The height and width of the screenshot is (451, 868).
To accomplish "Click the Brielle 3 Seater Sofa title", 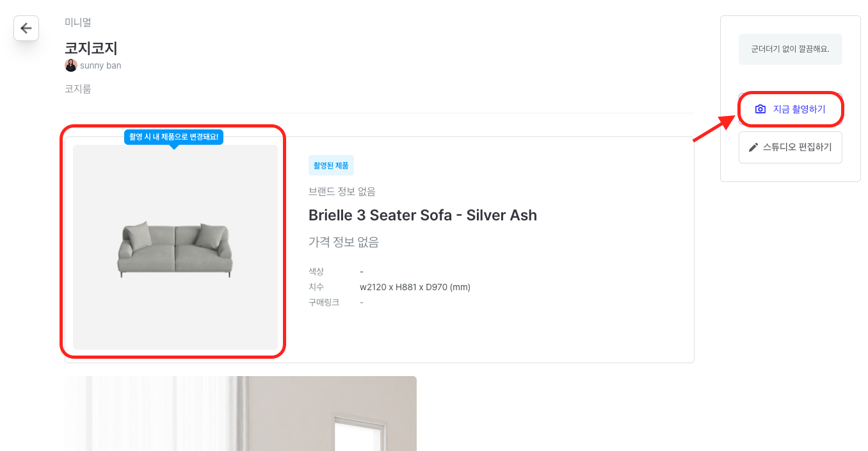I will tap(422, 215).
